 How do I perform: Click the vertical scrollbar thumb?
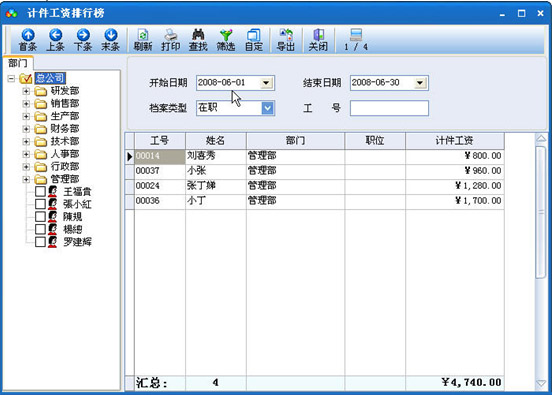click(541, 212)
